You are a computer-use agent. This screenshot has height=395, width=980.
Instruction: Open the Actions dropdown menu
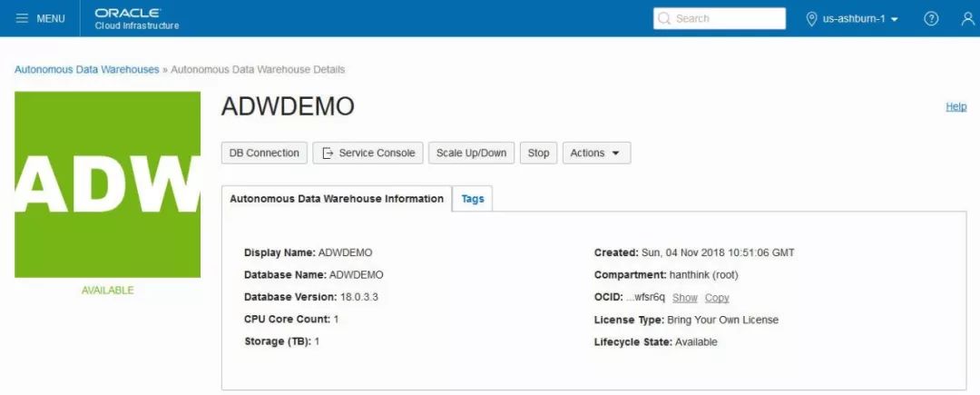coord(596,153)
